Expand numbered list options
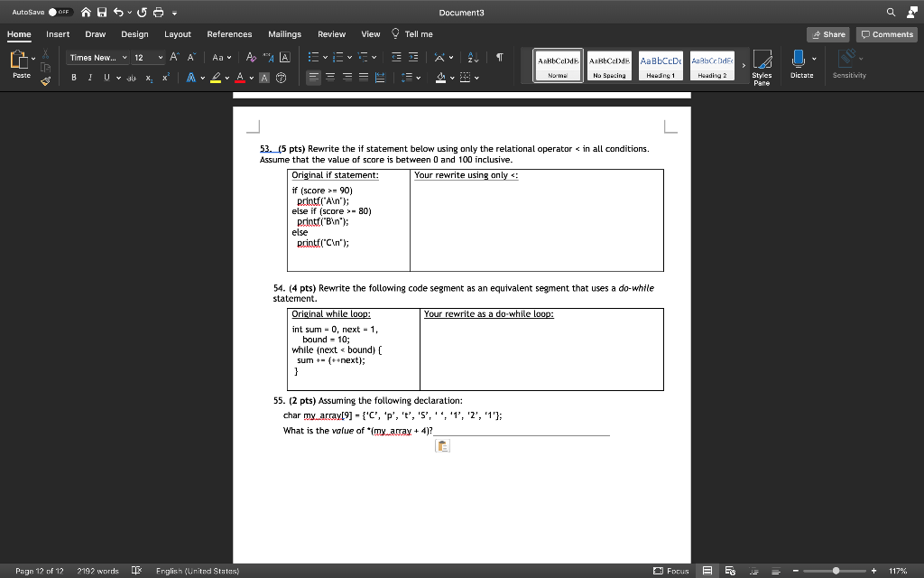This screenshot has height=578, width=924. click(349, 57)
